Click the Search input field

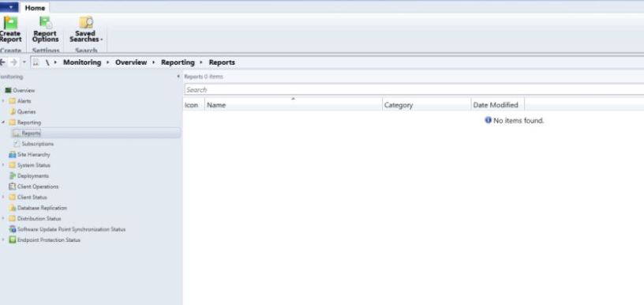click(x=414, y=89)
